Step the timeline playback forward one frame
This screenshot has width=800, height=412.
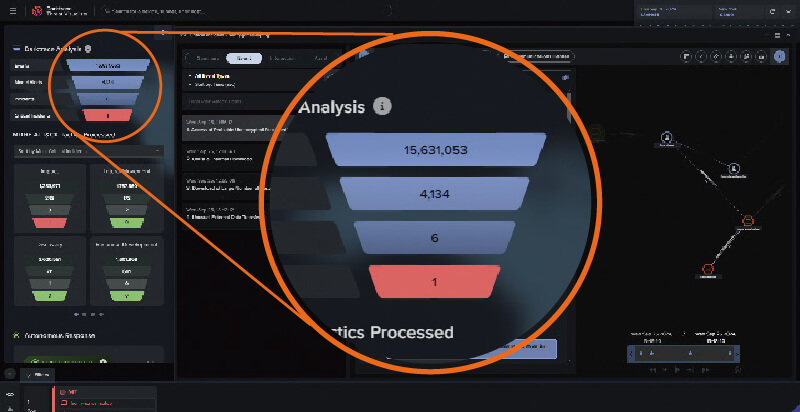pyautogui.click(x=690, y=370)
